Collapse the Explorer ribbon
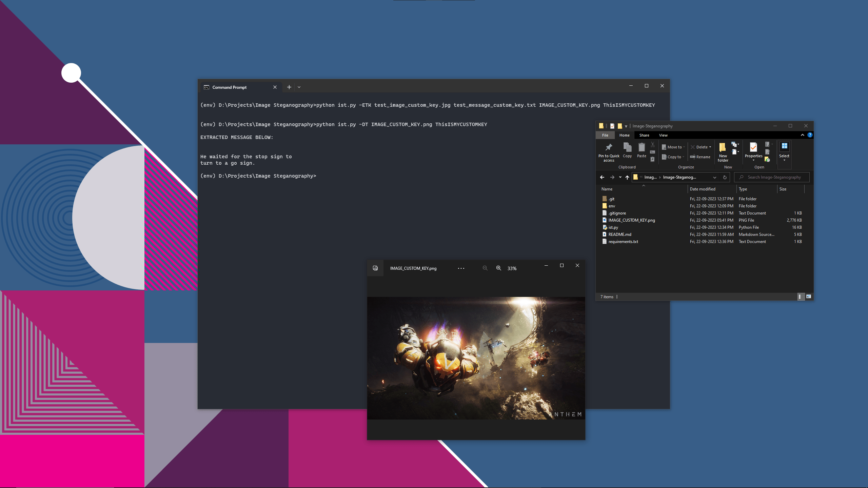 [x=803, y=135]
